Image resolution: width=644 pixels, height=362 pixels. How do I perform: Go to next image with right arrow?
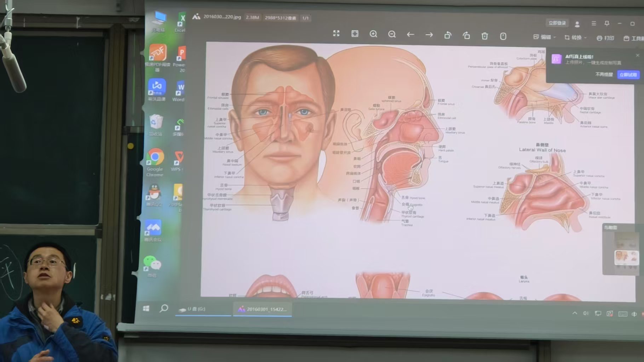coord(429,35)
